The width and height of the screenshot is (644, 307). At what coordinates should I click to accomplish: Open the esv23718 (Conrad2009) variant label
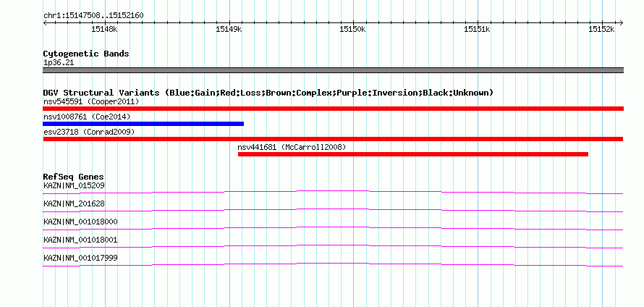(x=89, y=132)
